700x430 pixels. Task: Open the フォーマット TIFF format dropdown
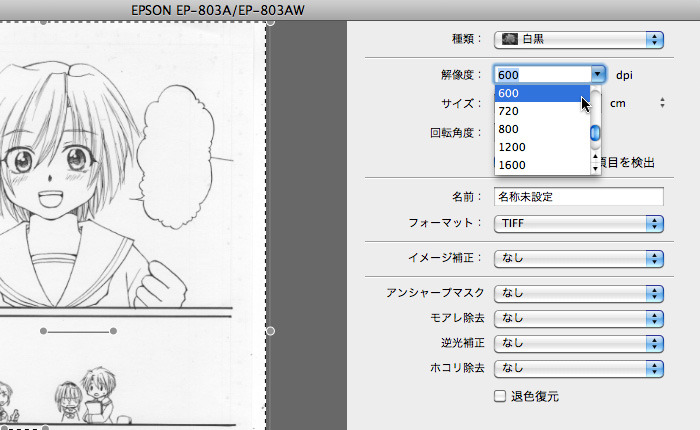(579, 223)
